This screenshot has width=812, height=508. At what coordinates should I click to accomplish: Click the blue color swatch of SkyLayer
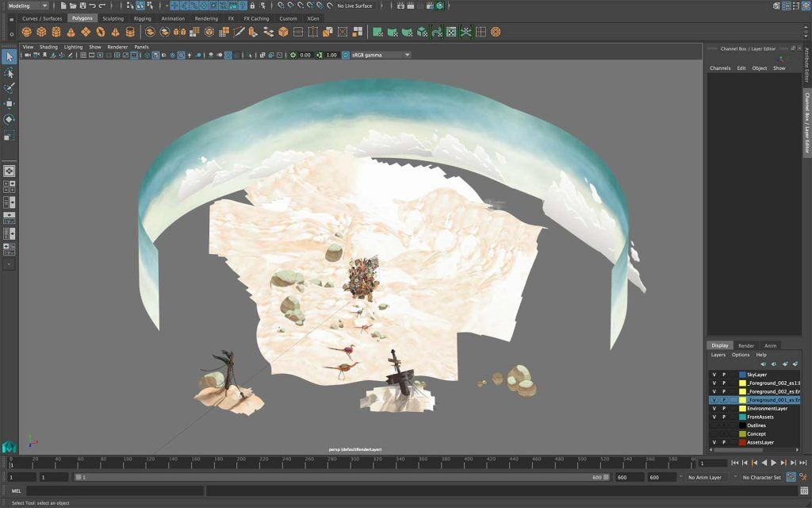pyautogui.click(x=742, y=374)
